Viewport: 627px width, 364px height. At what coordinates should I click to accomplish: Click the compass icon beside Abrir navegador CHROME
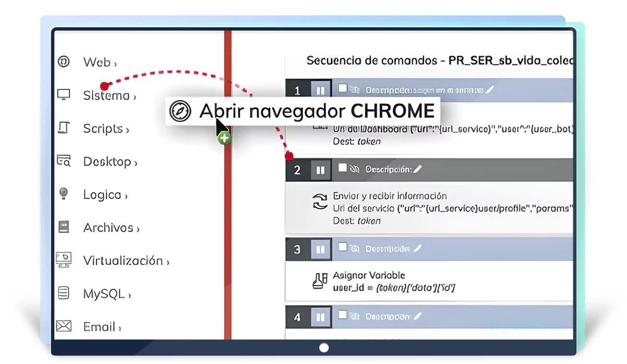(179, 111)
